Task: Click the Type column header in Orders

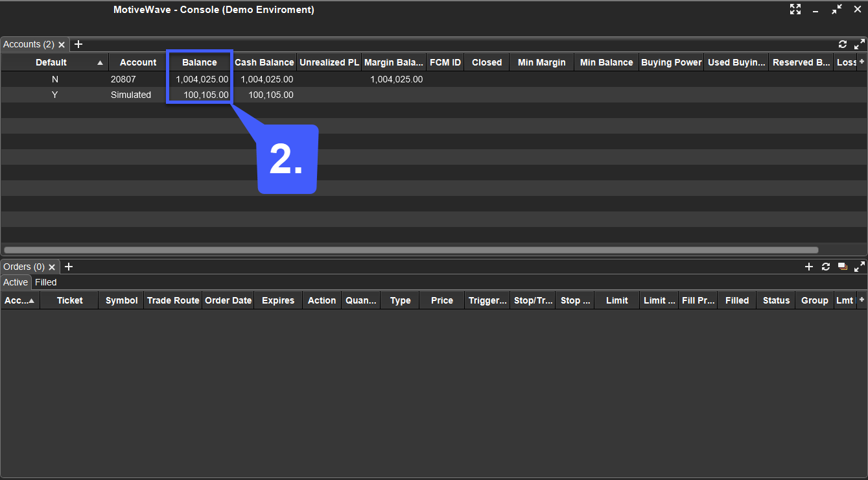Action: [x=400, y=300]
